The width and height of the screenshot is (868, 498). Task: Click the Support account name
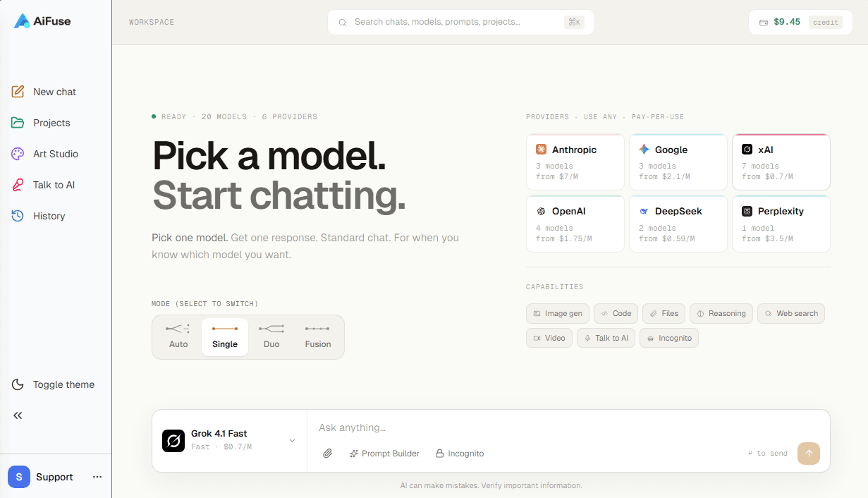(x=54, y=477)
